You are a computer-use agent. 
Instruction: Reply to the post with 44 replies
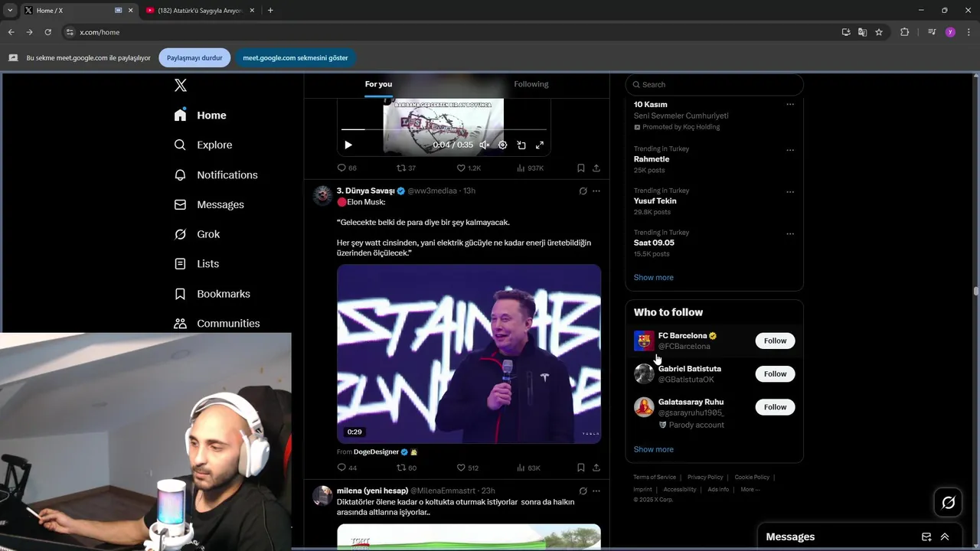(347, 468)
